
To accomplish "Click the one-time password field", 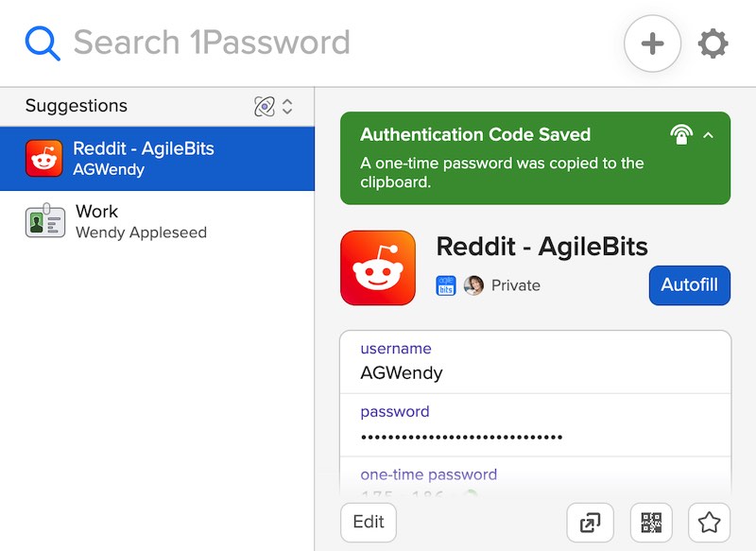I will [535, 477].
